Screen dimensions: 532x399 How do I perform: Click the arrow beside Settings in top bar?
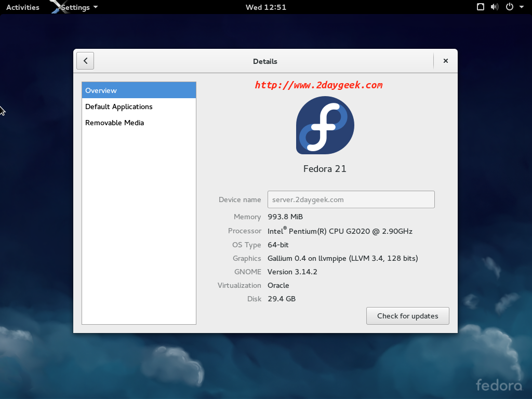[96, 7]
